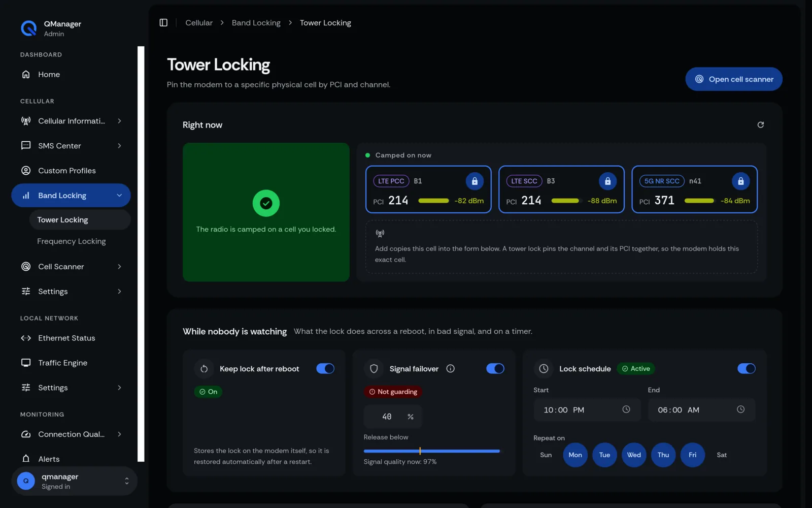Image resolution: width=812 pixels, height=508 pixels.
Task: Click the lock icon on LTE SCC B3 card
Action: [607, 181]
